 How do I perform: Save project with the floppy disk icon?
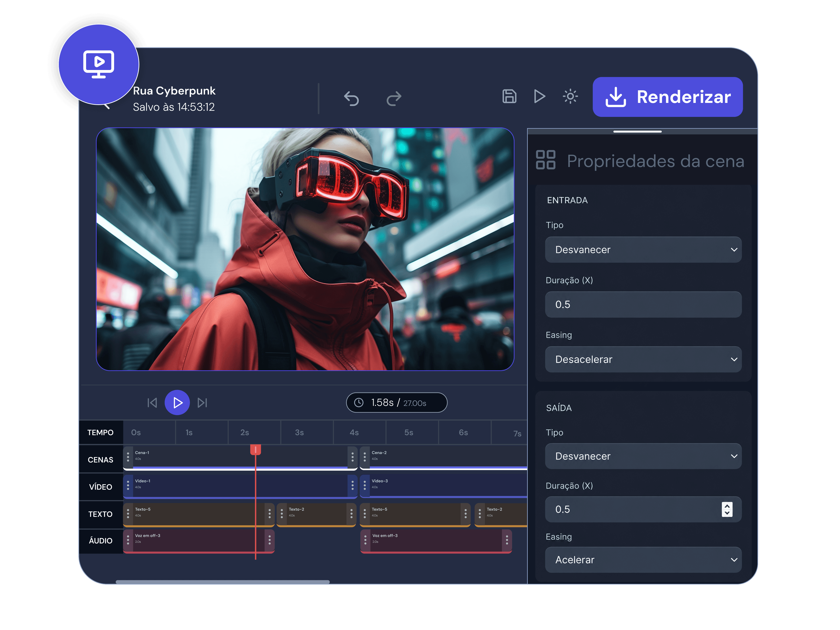pyautogui.click(x=509, y=96)
